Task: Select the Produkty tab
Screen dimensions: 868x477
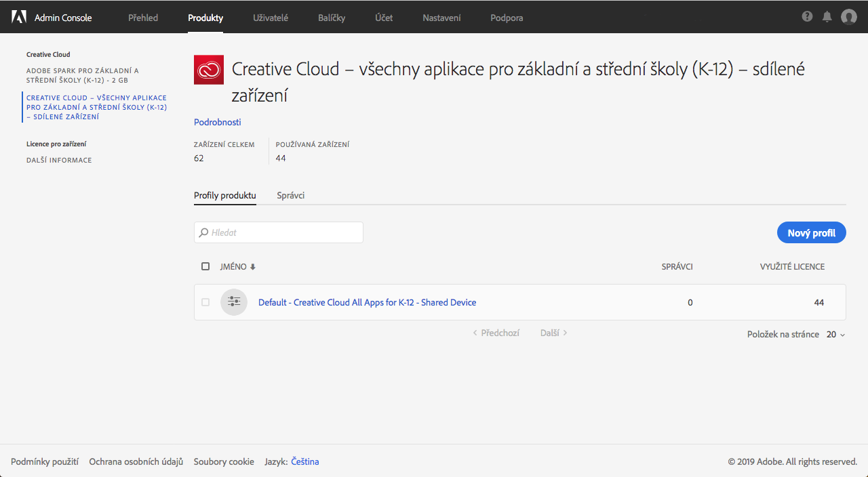Action: (x=205, y=18)
